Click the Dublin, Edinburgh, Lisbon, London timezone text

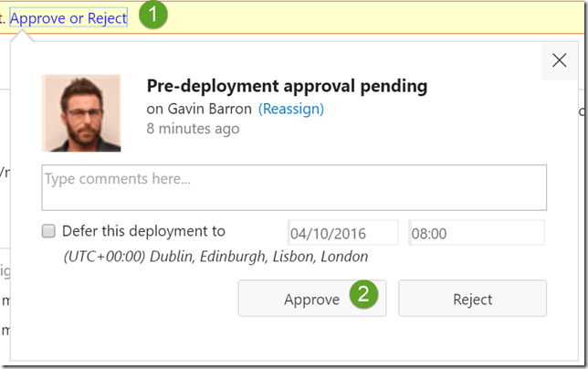click(x=215, y=257)
